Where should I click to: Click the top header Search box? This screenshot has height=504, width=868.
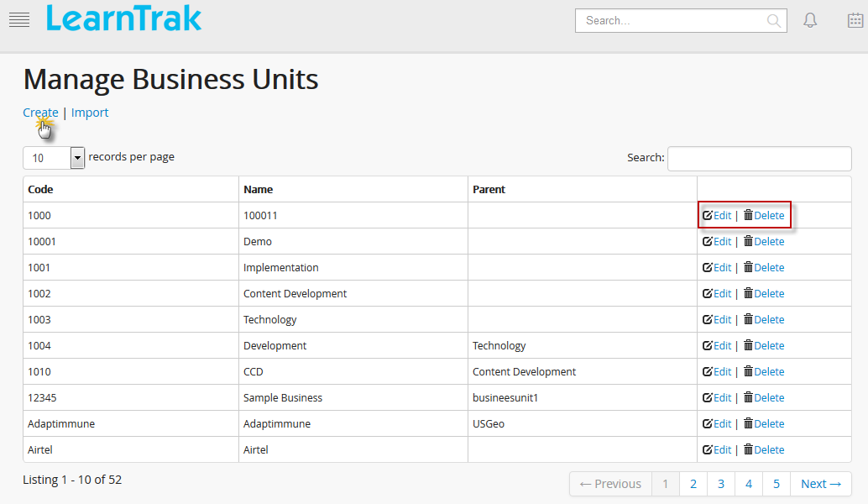[672, 21]
